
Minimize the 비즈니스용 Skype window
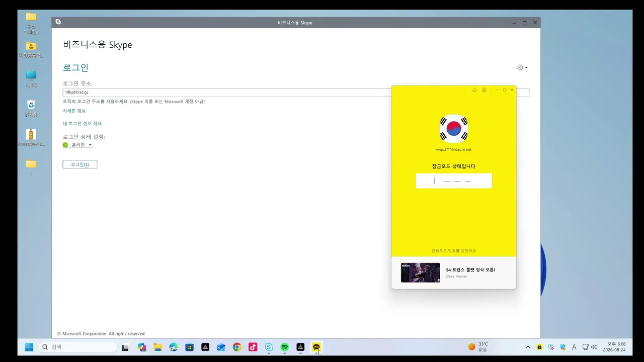[514, 23]
